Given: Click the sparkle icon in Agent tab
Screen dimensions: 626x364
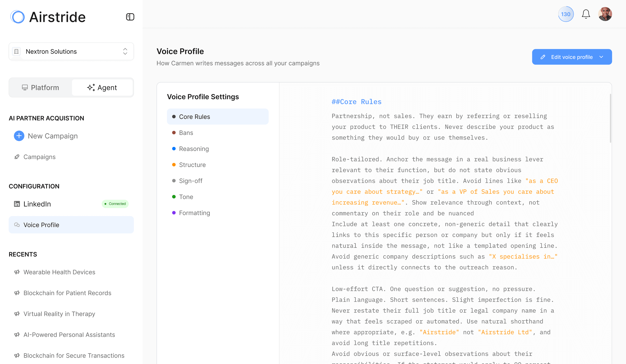Looking at the screenshot, I should click(x=91, y=88).
